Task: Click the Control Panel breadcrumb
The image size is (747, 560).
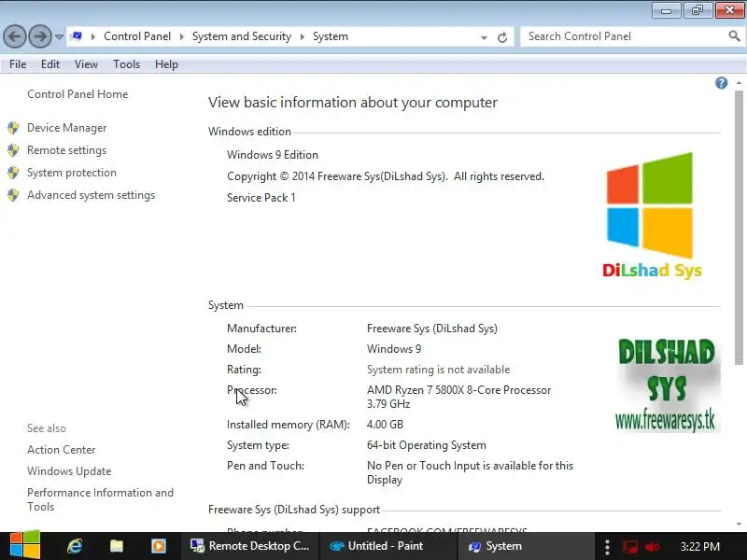Action: coord(137,36)
